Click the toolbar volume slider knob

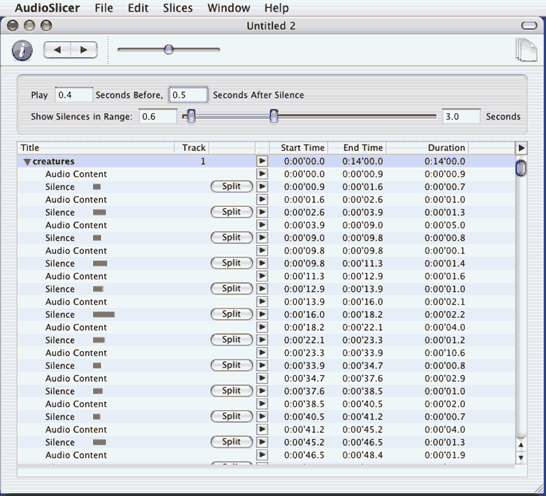pyautogui.click(x=169, y=49)
